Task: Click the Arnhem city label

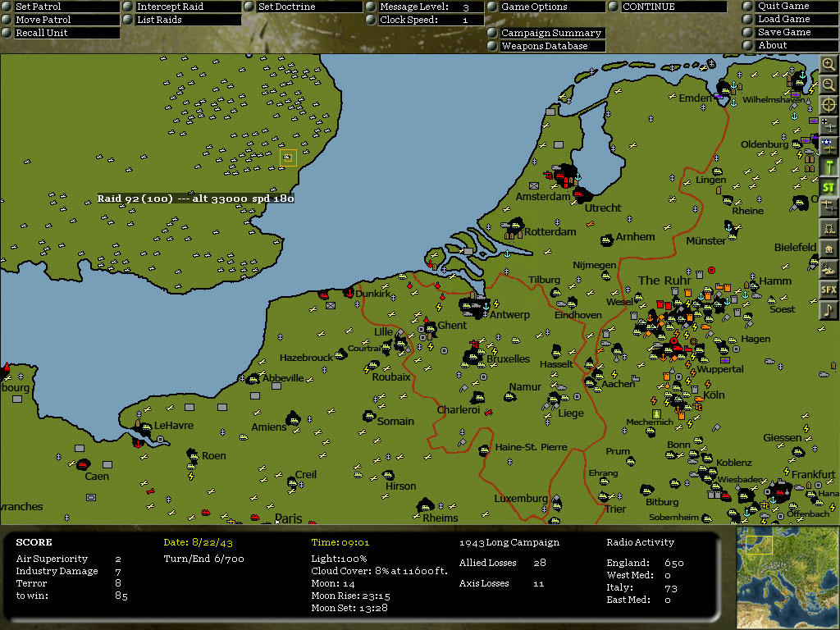Action: point(636,237)
